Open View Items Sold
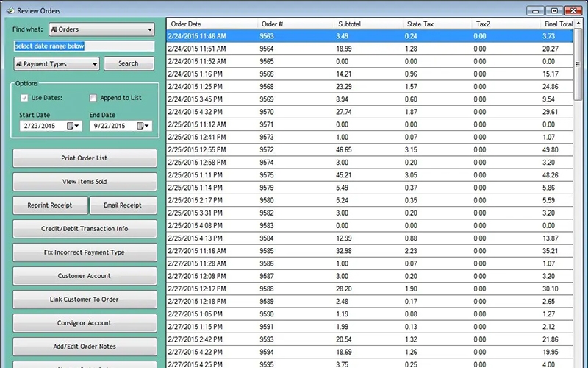This screenshot has height=368, width=588. coord(85,182)
